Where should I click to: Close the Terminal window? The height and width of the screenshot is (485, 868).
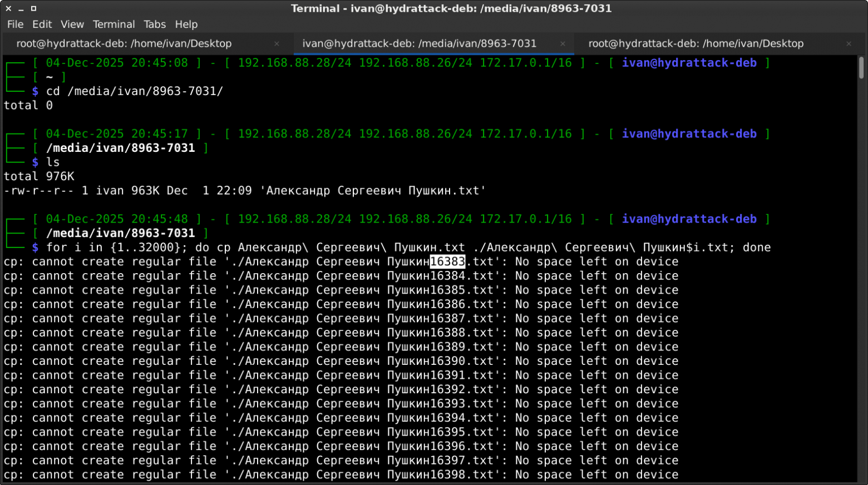[8, 8]
